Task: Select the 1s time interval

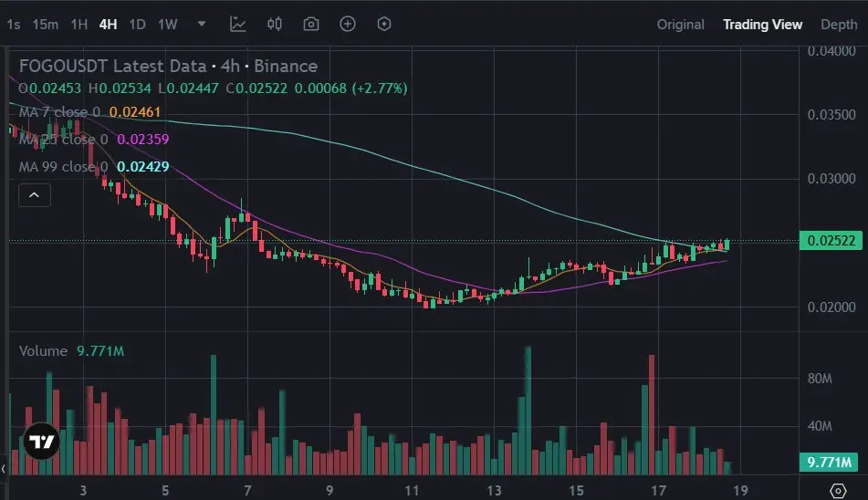Action: click(x=14, y=25)
